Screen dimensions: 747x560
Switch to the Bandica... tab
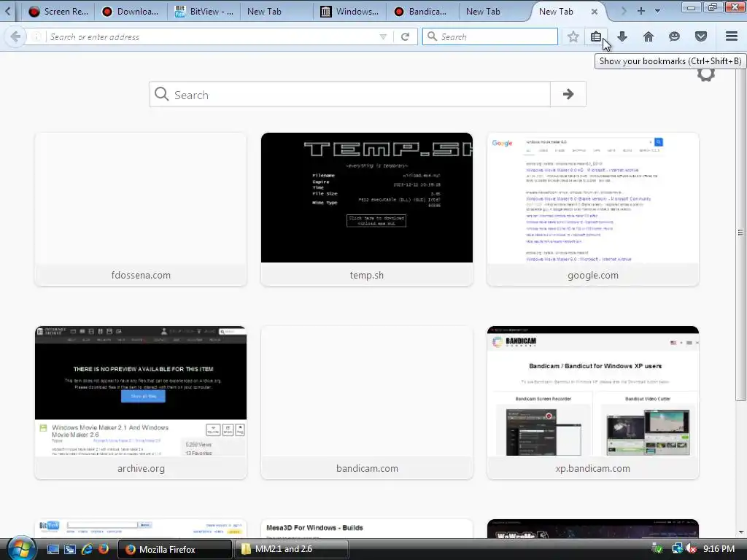point(421,12)
